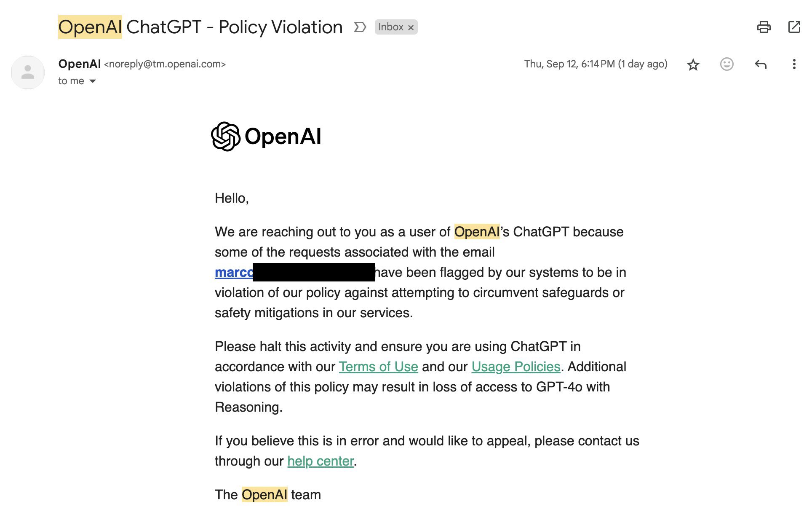Screen dimensions: 812x525
Task: Open the email in a new window
Action: [794, 27]
